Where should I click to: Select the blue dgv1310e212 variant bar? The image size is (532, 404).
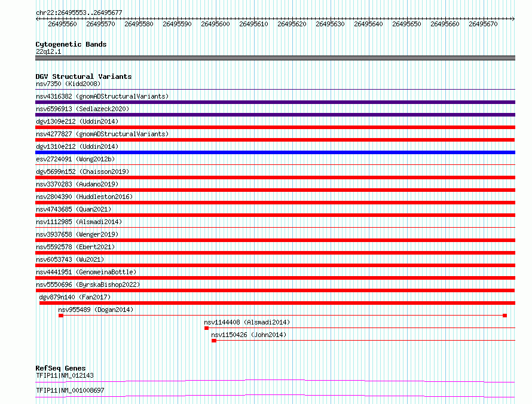tap(275, 152)
